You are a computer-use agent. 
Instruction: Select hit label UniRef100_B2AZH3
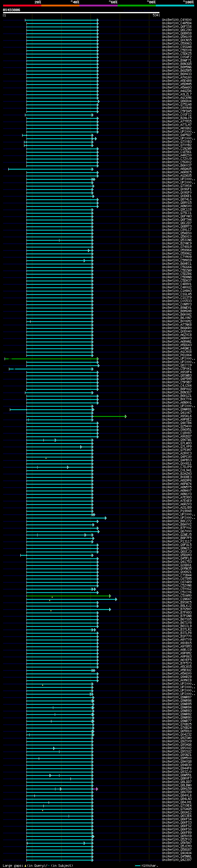pyautogui.click(x=176, y=474)
